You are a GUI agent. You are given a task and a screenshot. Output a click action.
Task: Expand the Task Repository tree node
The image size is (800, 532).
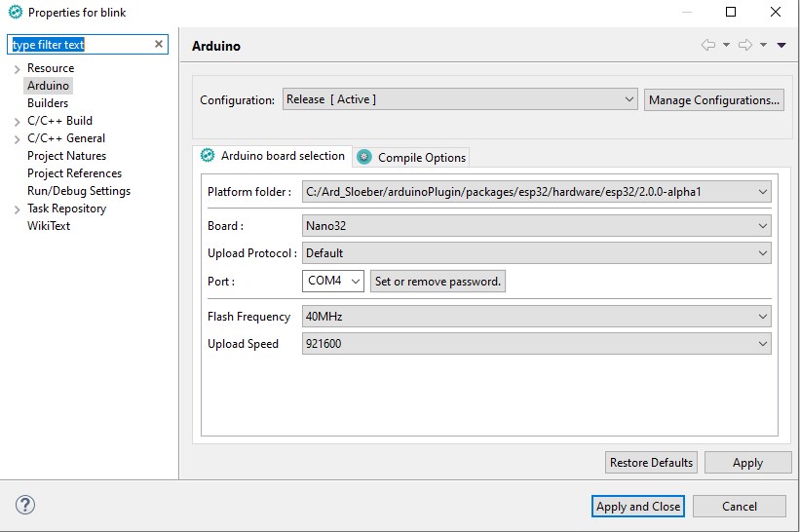pyautogui.click(x=17, y=209)
